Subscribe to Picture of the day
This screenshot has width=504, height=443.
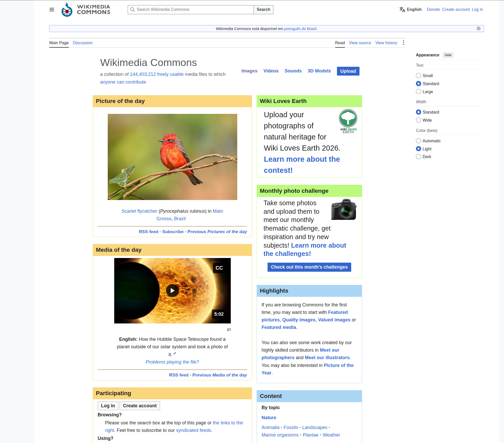[x=173, y=232]
